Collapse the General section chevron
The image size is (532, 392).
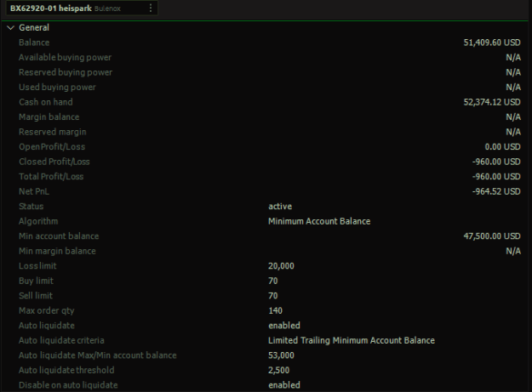[x=11, y=28]
